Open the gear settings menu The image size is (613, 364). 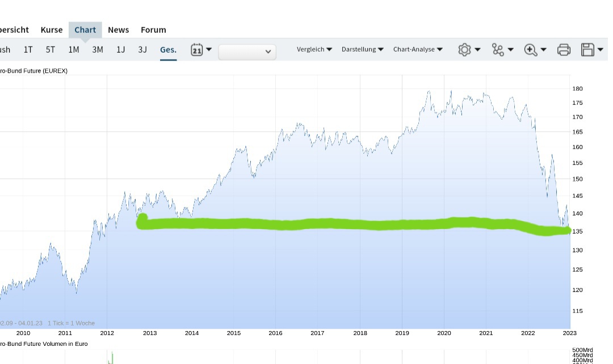[469, 49]
